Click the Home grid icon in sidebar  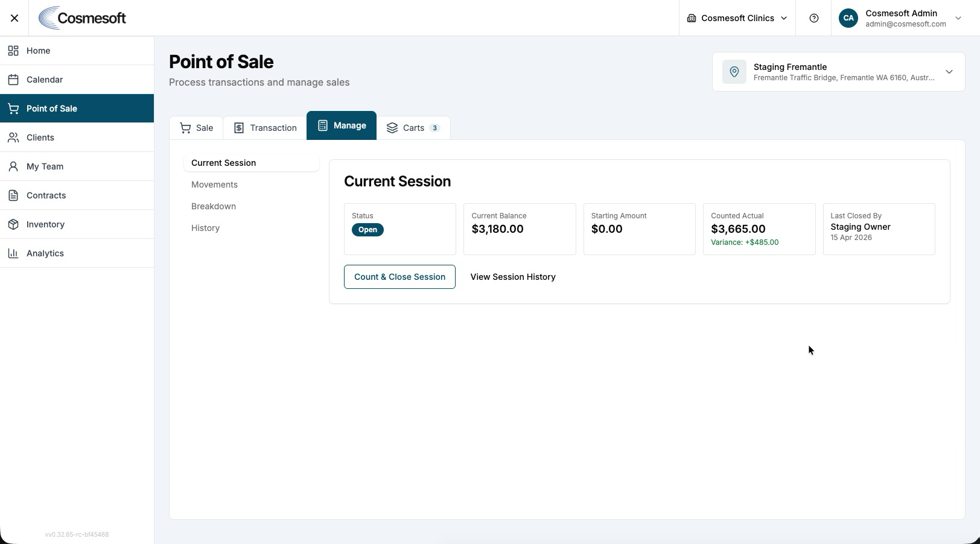click(13, 51)
